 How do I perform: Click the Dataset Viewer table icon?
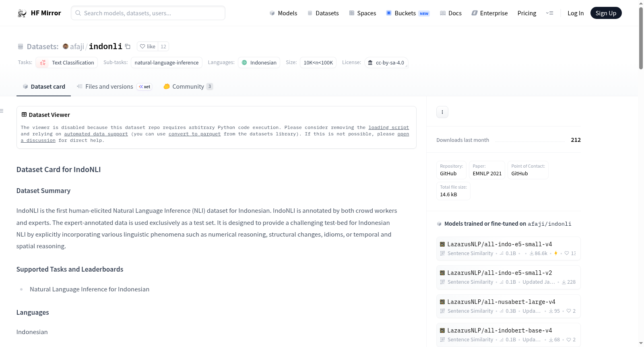(24, 115)
